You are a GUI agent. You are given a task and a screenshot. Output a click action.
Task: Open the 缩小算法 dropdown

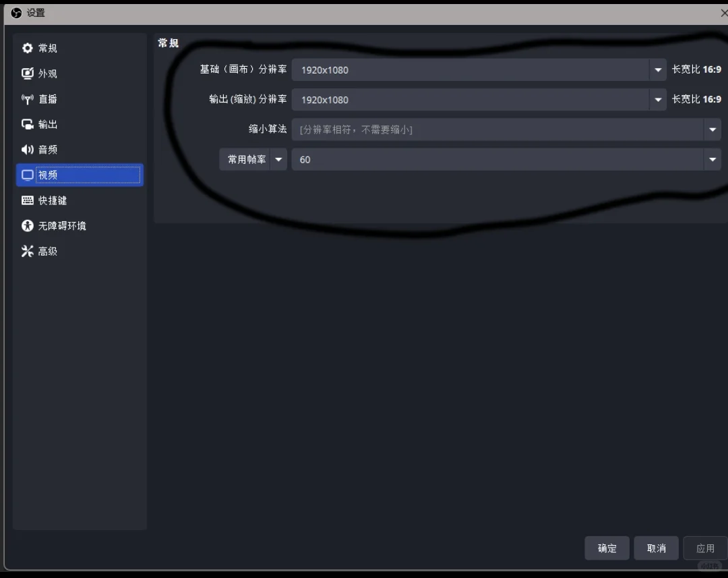point(506,129)
